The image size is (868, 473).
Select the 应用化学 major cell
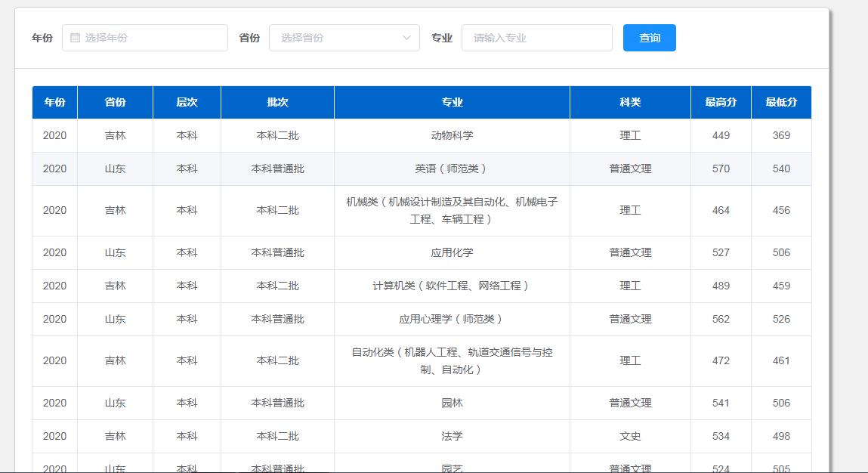[452, 252]
